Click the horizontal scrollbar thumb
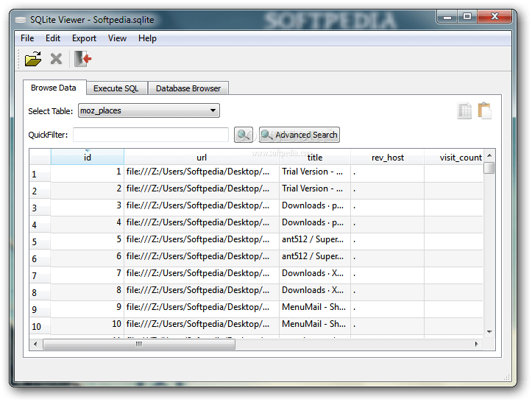 [139, 345]
